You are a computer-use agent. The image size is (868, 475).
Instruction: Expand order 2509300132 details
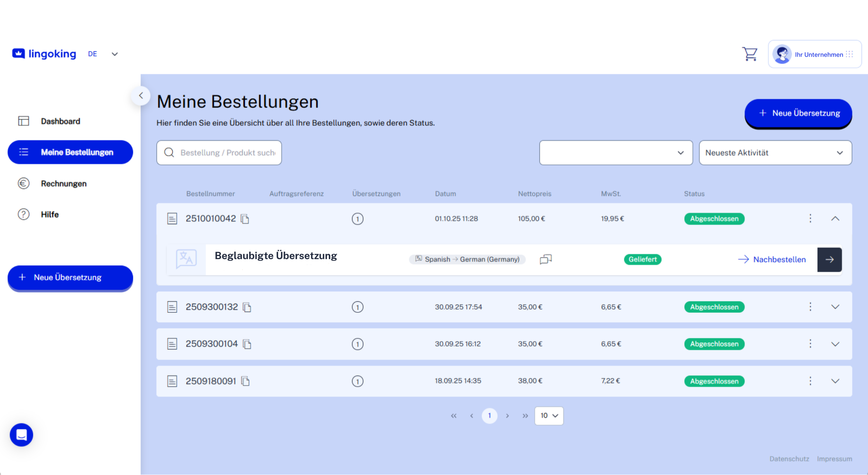835,307
